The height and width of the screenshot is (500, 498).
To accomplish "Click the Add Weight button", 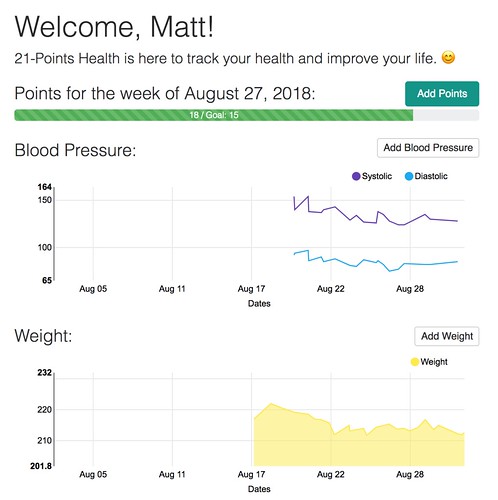I will click(x=447, y=336).
